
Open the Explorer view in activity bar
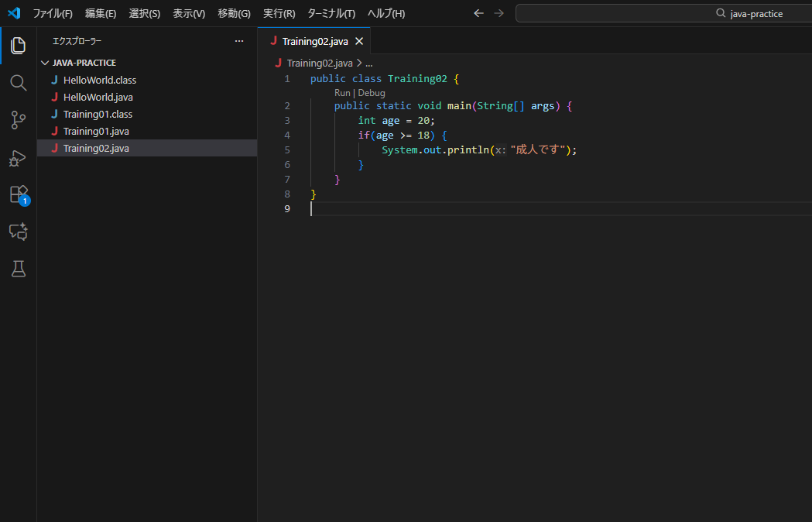coord(18,46)
